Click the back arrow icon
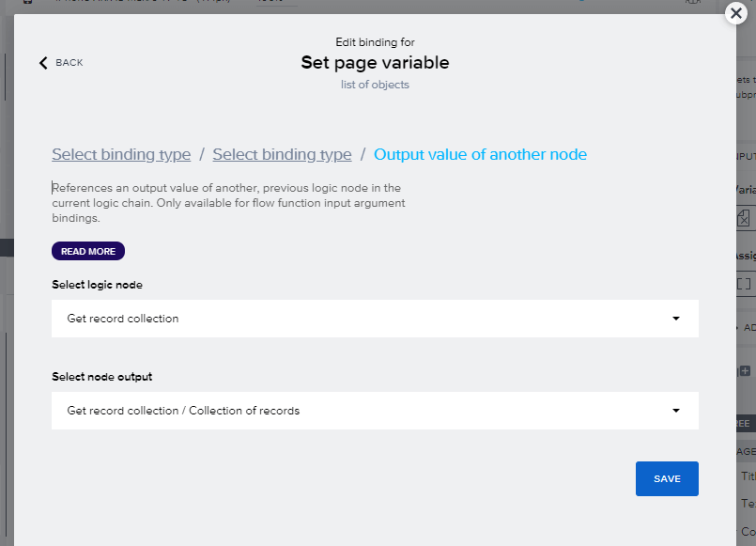The width and height of the screenshot is (756, 546). [x=43, y=63]
